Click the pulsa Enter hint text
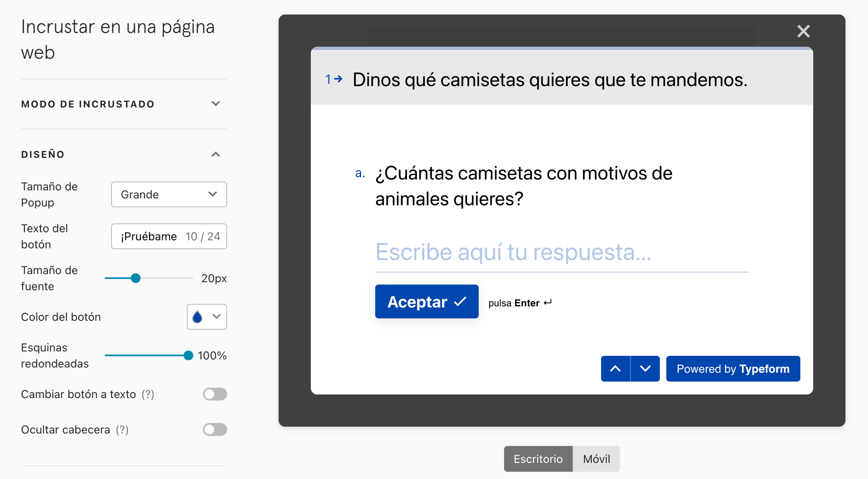 pos(520,303)
